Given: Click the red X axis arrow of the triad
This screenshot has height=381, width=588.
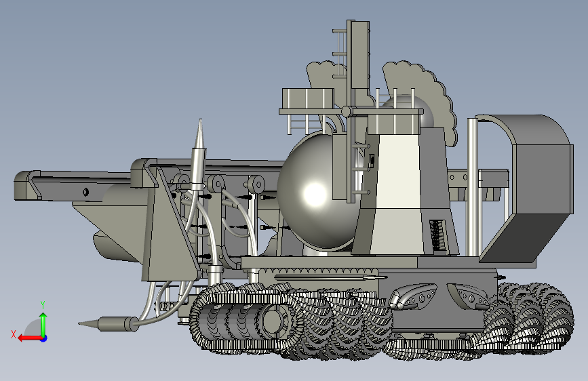Looking at the screenshot, I should pyautogui.click(x=29, y=338).
